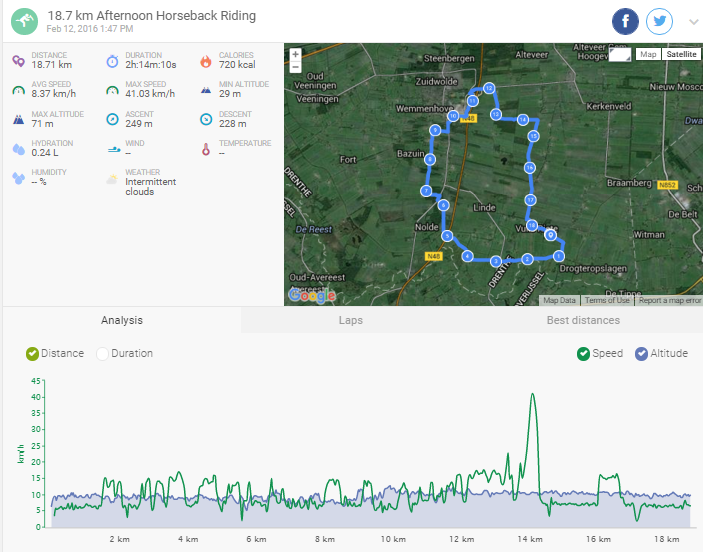Screen dimensions: 703x552
Task: Toggle the Speed graph checkbox
Action: 583,354
